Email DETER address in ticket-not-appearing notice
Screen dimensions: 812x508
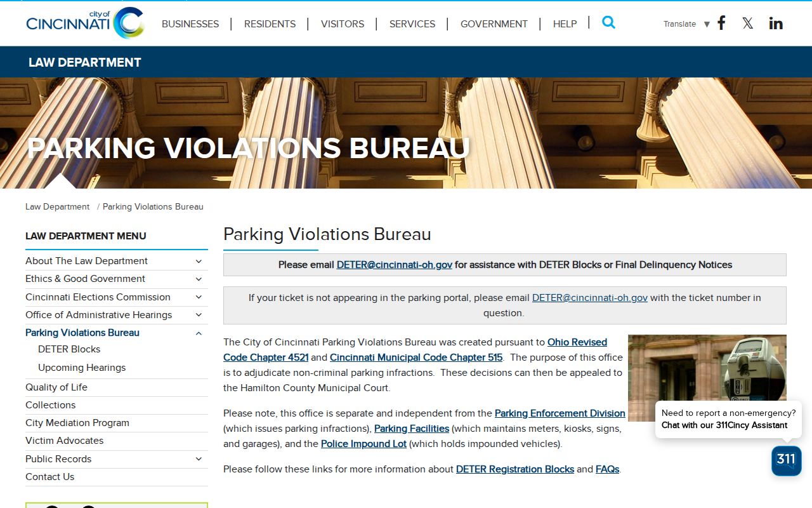(x=590, y=298)
